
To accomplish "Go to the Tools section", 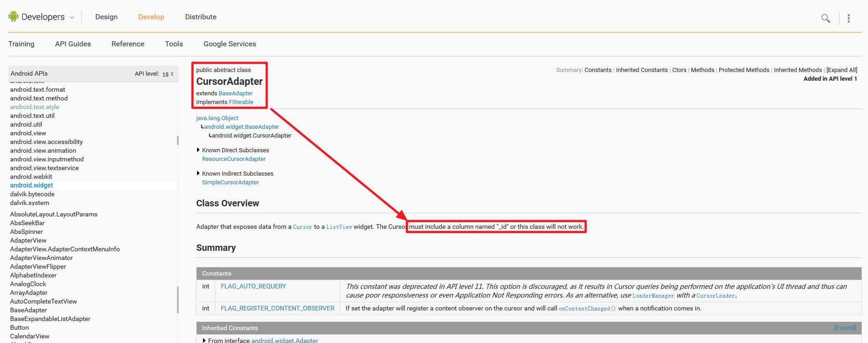I will (174, 44).
